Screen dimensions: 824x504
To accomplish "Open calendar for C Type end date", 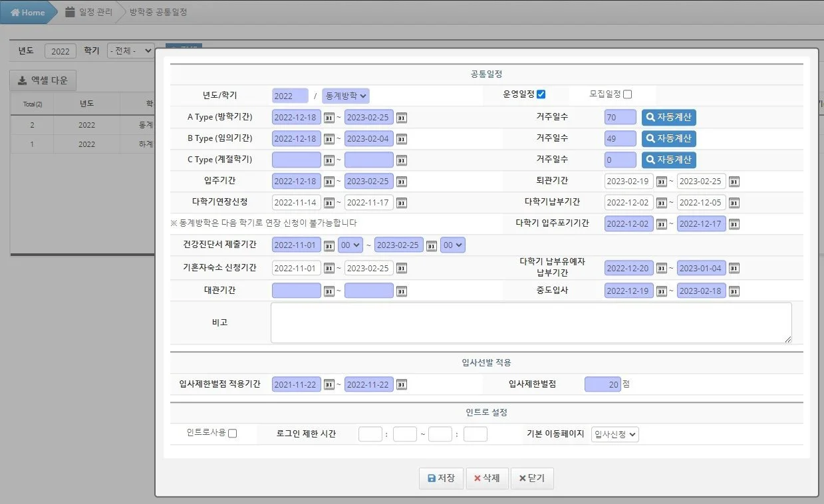I will [x=401, y=160].
